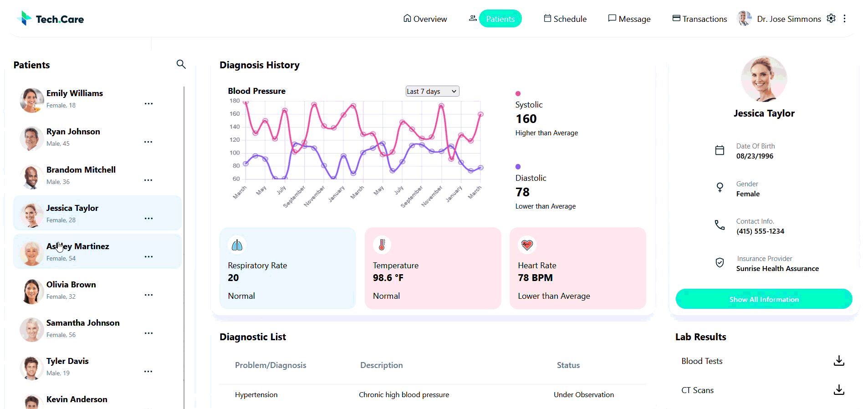This screenshot has height=409, width=868.
Task: Switch to the Transactions tab
Action: [700, 19]
